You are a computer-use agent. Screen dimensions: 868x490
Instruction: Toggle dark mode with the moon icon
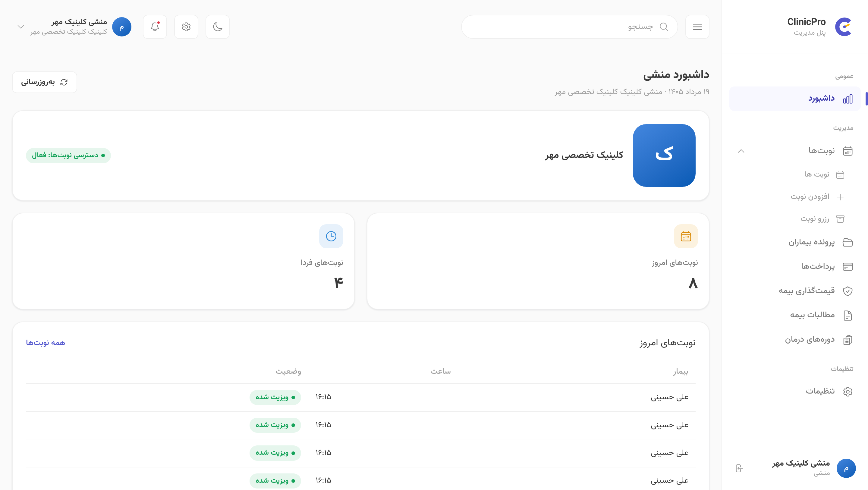pos(218,27)
